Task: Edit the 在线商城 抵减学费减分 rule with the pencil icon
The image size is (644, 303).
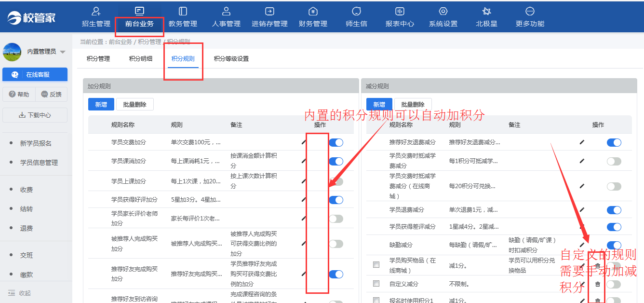Action: pyautogui.click(x=582, y=186)
